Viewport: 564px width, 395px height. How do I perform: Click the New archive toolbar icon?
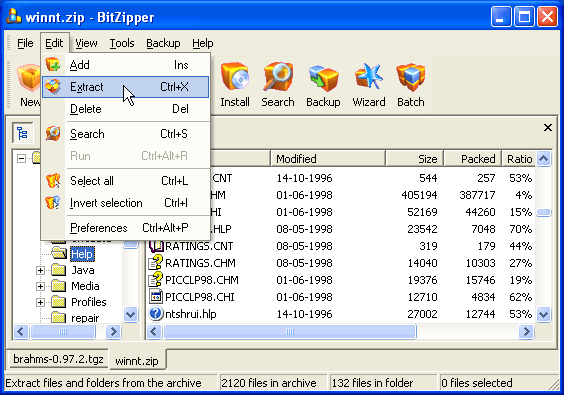29,77
